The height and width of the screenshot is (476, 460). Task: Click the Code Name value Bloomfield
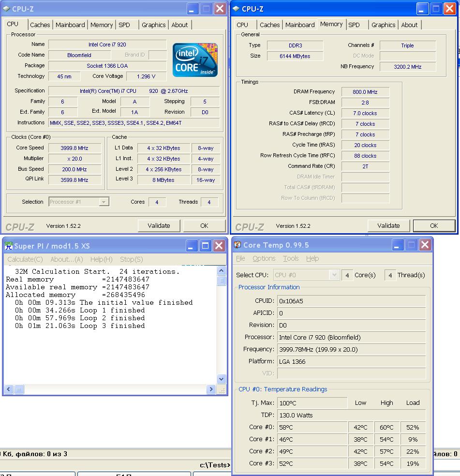(x=79, y=55)
